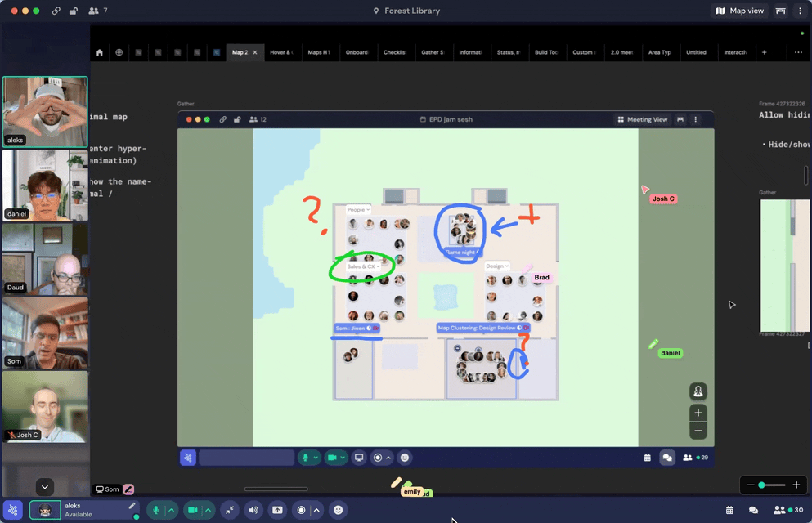This screenshot has width=812, height=523.
Task: Open the microphone device selection chevron
Action: click(170, 510)
